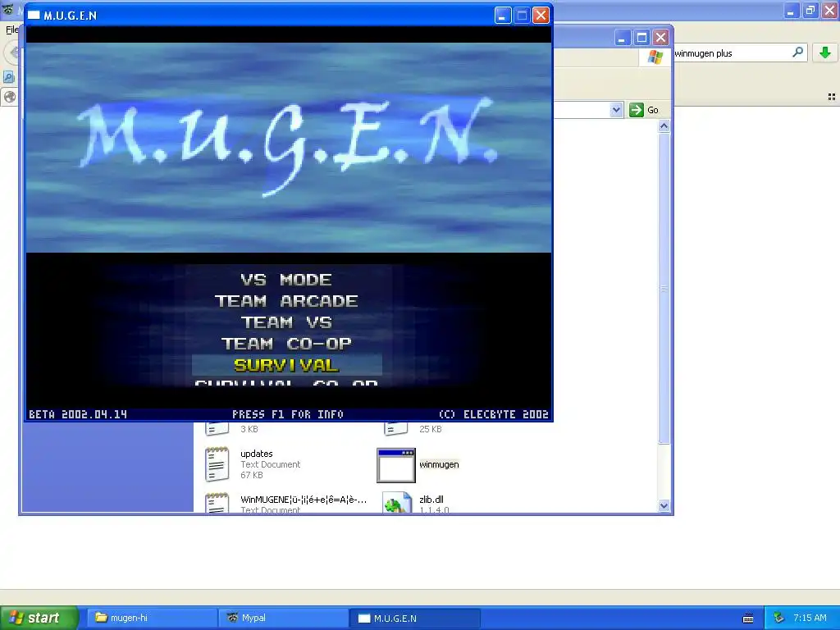Expand the Explorer address bar dropdown
840x630 pixels.
click(616, 110)
